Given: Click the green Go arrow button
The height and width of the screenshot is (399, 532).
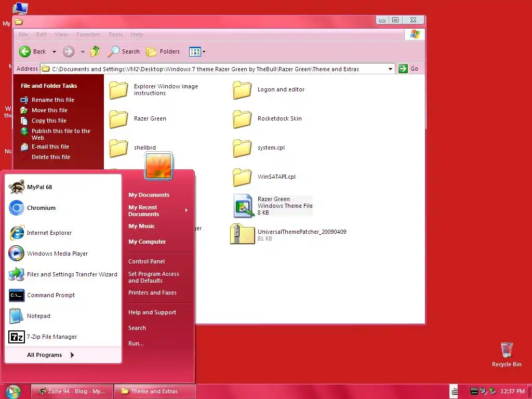Looking at the screenshot, I should click(403, 69).
